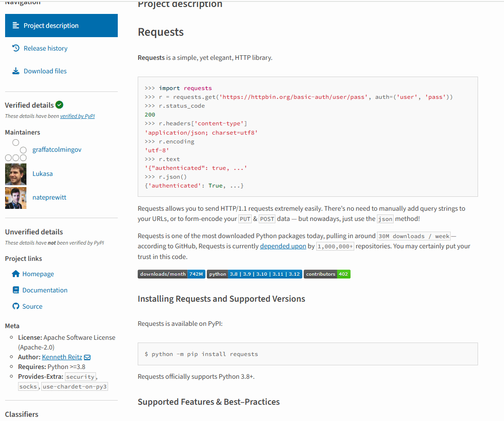
Task: Open maintainer nateprewitt profile
Action: click(x=49, y=198)
